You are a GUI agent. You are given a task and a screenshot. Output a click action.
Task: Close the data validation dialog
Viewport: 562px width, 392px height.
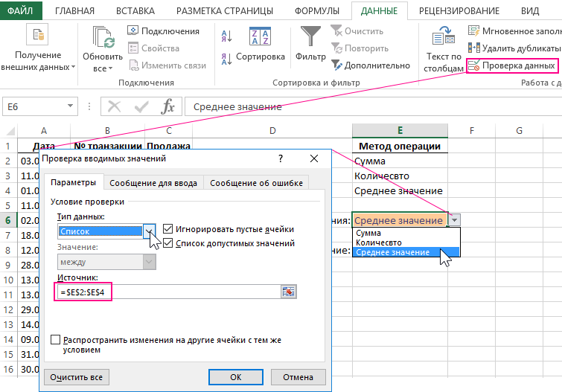(314, 158)
